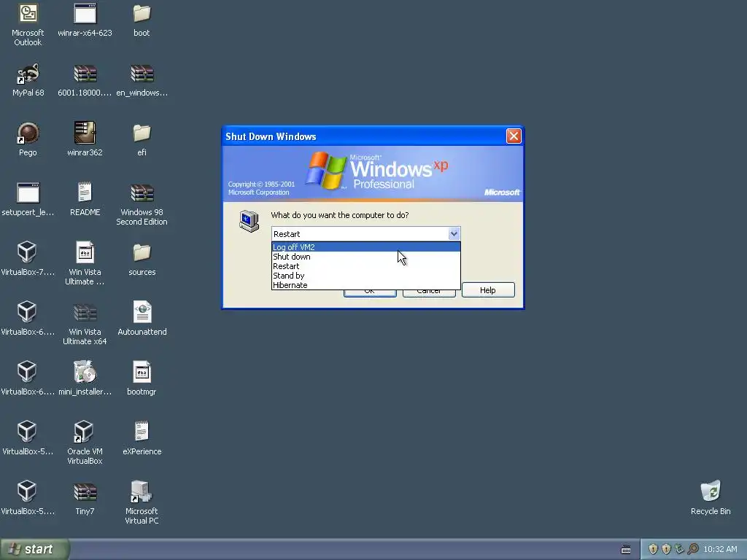This screenshot has width=747, height=560.
Task: Collapse the shutdown action dropdown arrow
Action: (x=454, y=234)
